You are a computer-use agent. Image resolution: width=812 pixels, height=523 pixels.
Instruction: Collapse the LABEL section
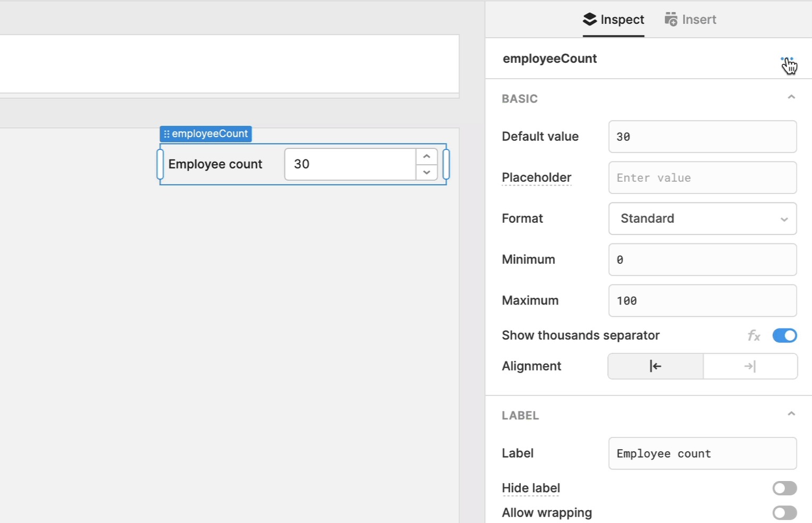(x=791, y=414)
